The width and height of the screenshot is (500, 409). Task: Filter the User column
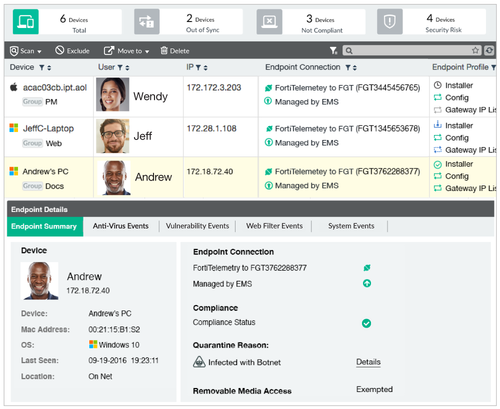coord(120,68)
